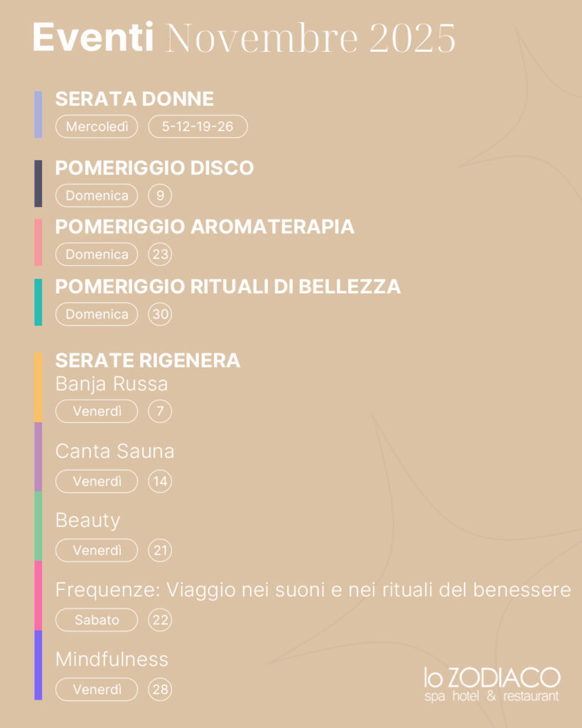The image size is (582, 728).
Task: Select the orange bar beside Serate Rigenera
Action: [38, 387]
